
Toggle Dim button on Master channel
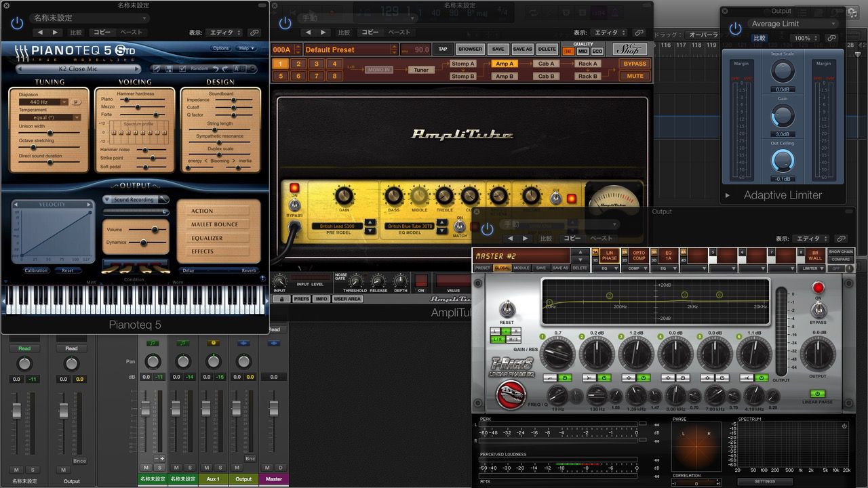click(280, 468)
